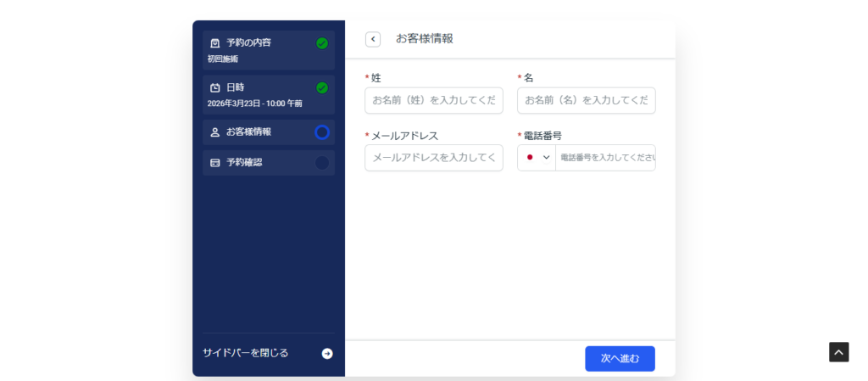This screenshot has width=868, height=381.
Task: Click the calendar clock icon next to 日時
Action: coord(214,87)
